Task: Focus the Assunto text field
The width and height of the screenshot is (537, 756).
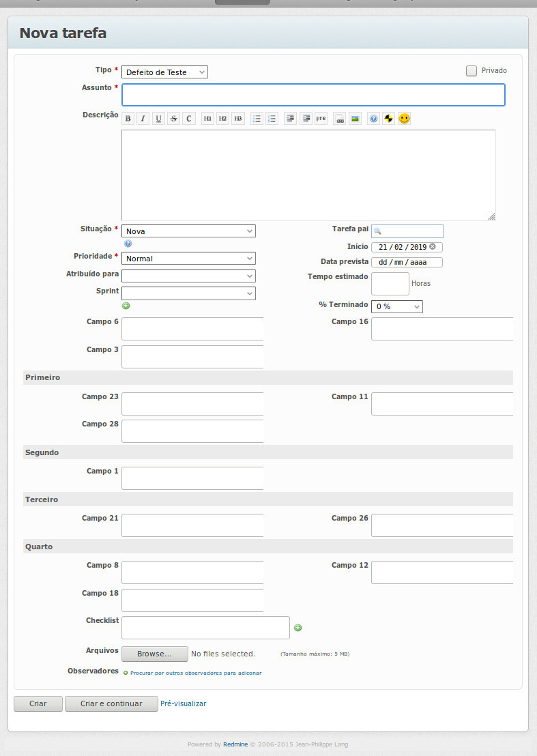Action: click(x=313, y=94)
